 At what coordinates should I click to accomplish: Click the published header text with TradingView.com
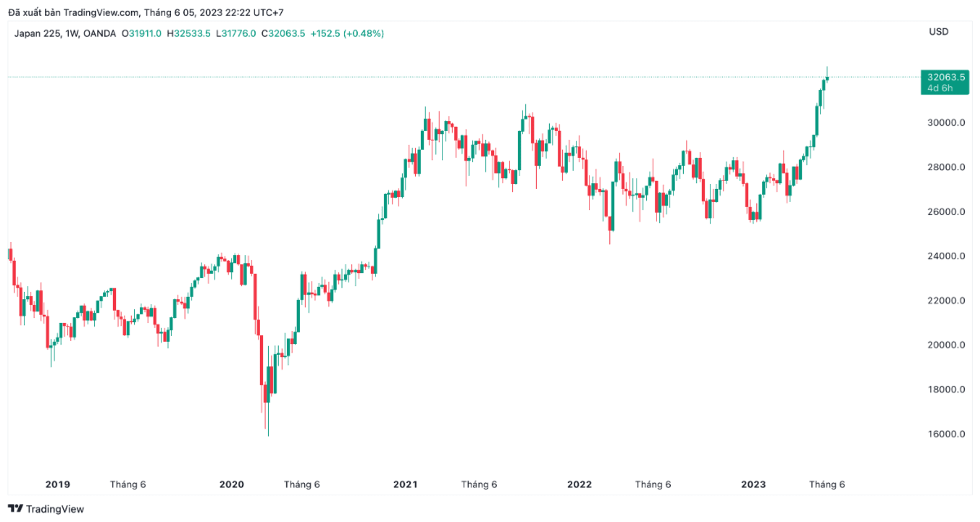coord(146,12)
